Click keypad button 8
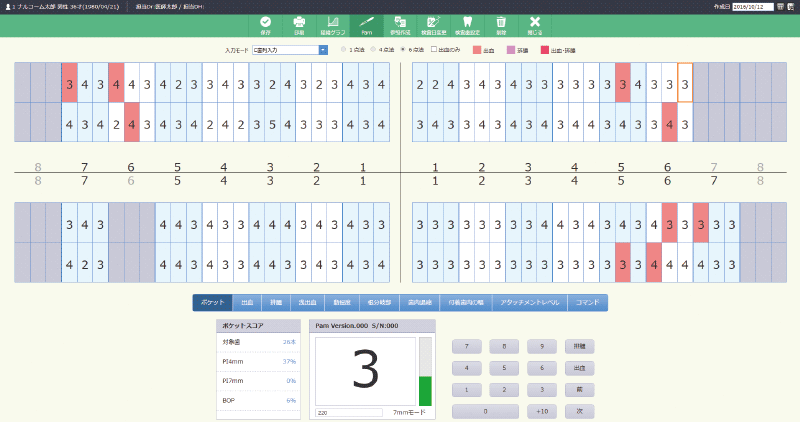 pos(504,346)
